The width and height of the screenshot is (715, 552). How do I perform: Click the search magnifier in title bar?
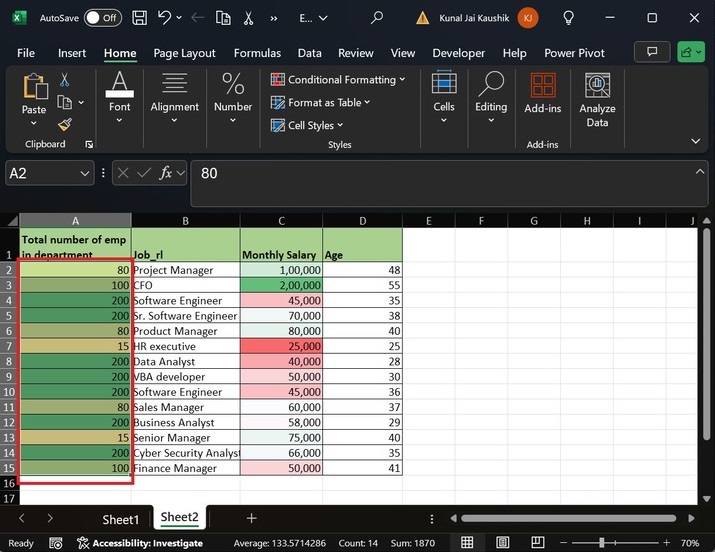[x=377, y=18]
